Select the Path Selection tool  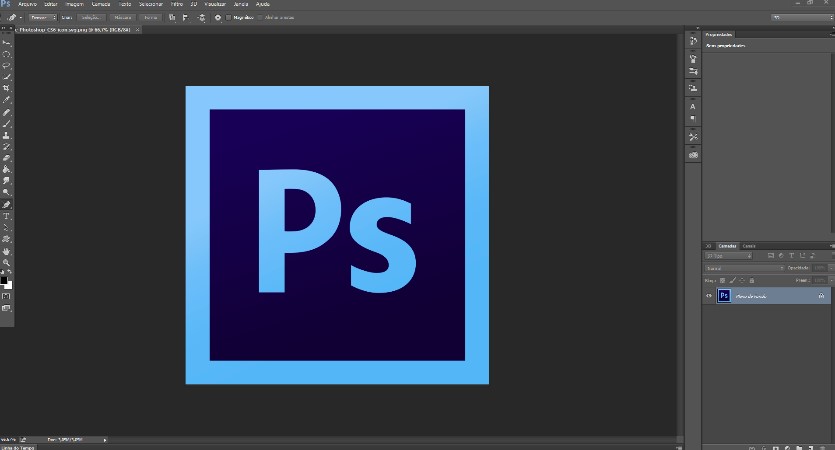click(x=6, y=228)
